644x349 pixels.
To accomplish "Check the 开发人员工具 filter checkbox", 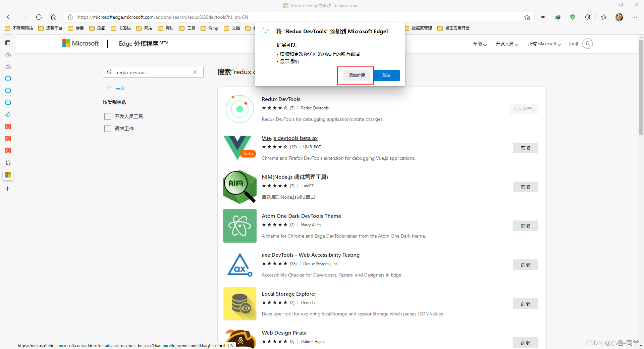I will (108, 116).
